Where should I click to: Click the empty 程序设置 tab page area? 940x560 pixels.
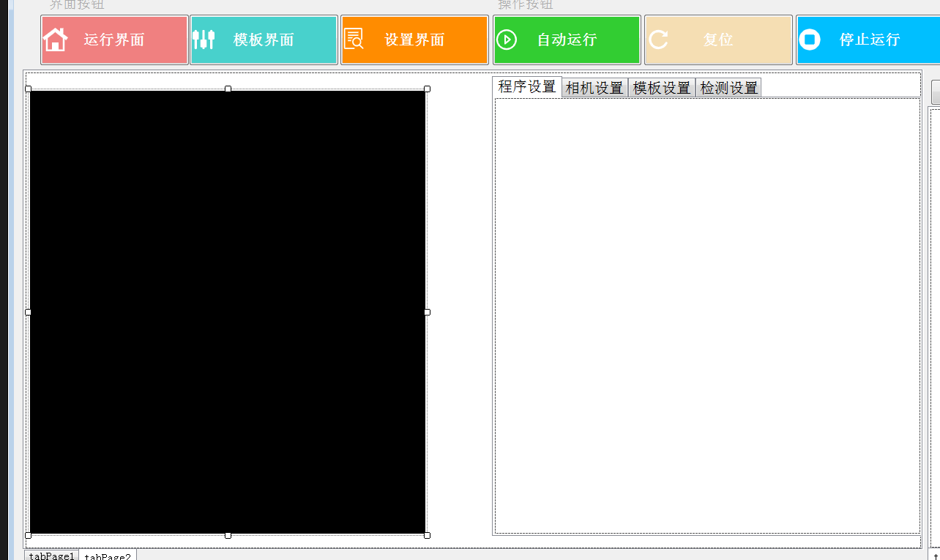click(707, 316)
